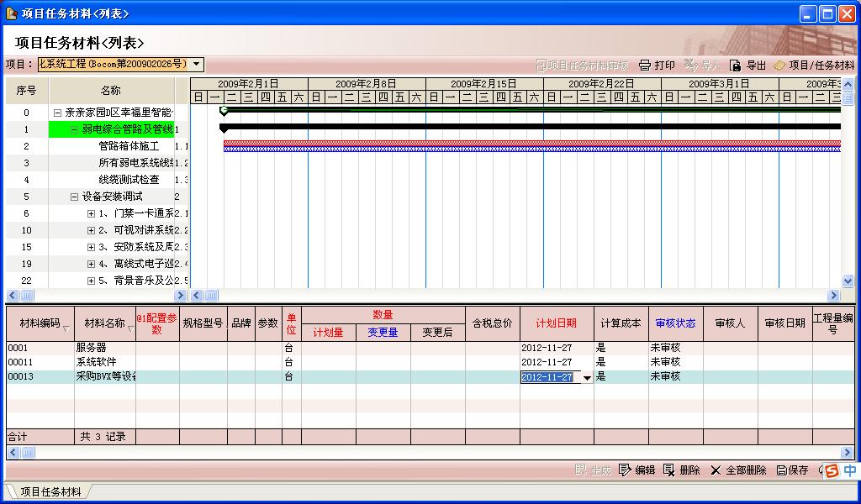Click the 编辑 (Edit) button in bottom toolbar
The width and height of the screenshot is (861, 504).
pos(637,470)
